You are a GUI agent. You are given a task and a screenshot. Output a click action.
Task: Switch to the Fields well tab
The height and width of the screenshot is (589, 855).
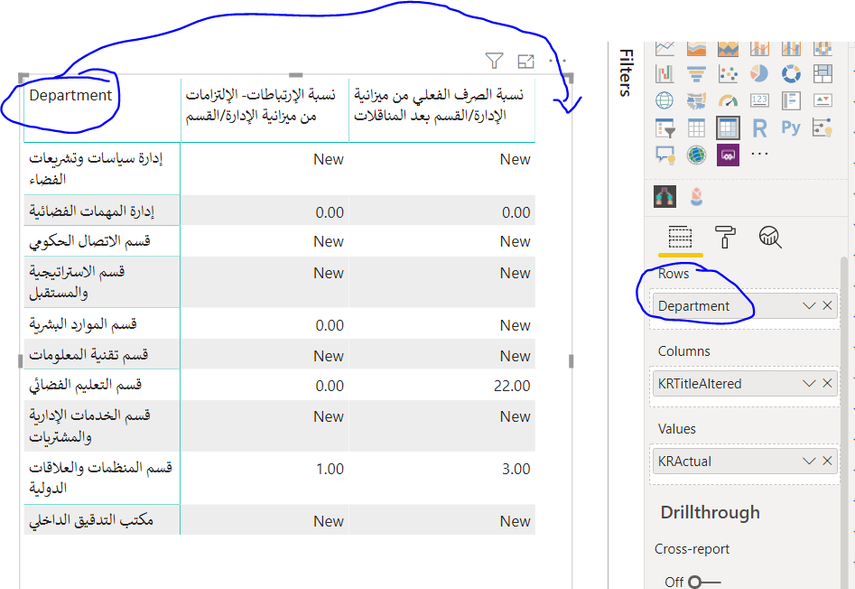(x=680, y=237)
